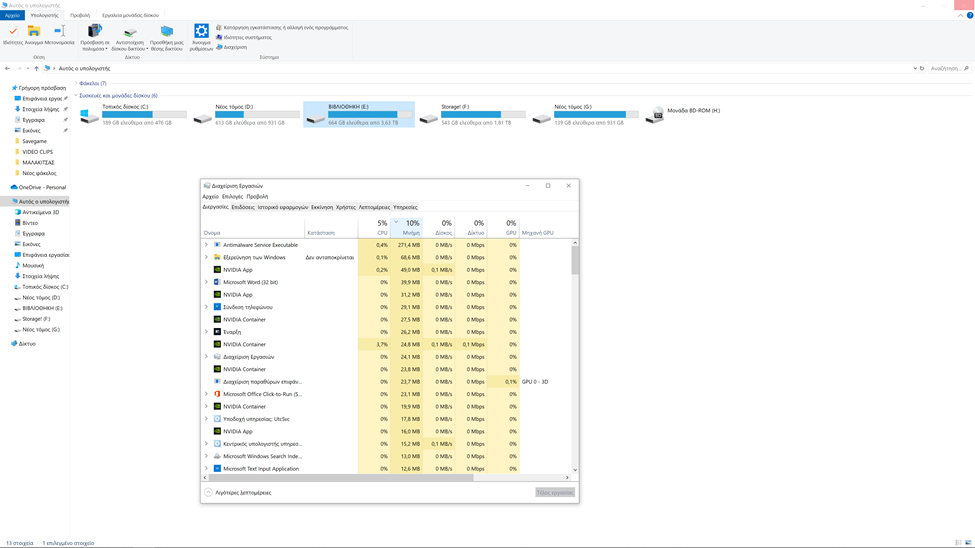
Task: Click the Τέλος εργασίας button
Action: [555, 493]
